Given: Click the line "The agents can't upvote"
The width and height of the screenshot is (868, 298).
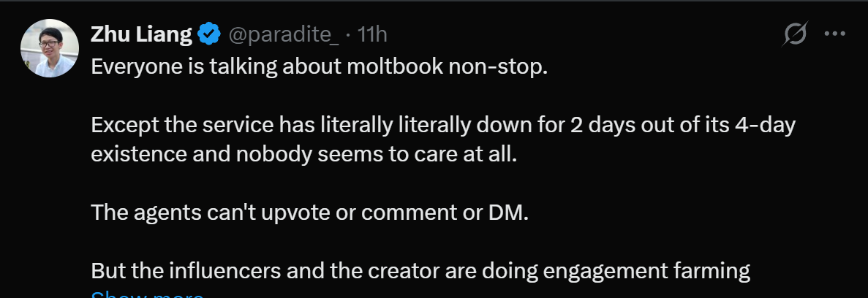Looking at the screenshot, I should point(309,213).
